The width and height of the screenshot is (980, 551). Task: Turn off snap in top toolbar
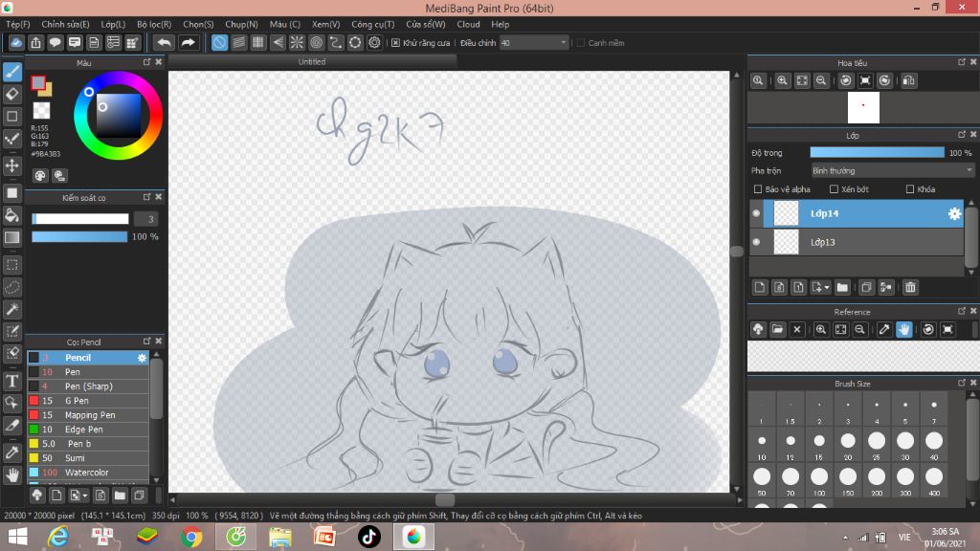tap(219, 42)
